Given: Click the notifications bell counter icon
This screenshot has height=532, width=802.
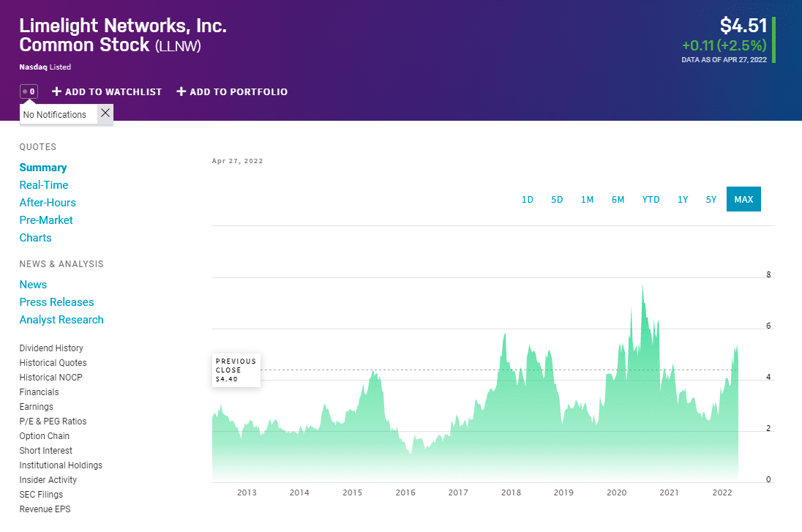Looking at the screenshot, I should click(x=29, y=91).
